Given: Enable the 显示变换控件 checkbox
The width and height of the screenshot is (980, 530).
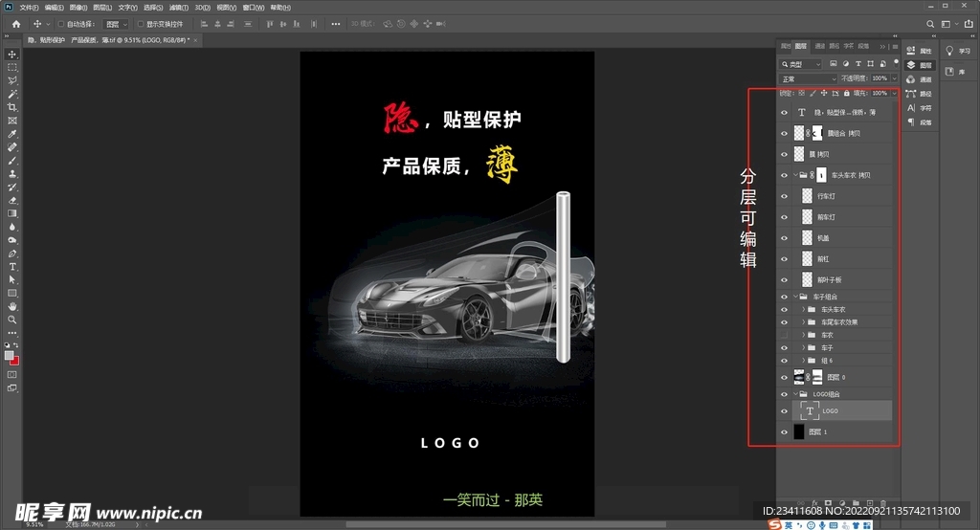Looking at the screenshot, I should point(141,24).
